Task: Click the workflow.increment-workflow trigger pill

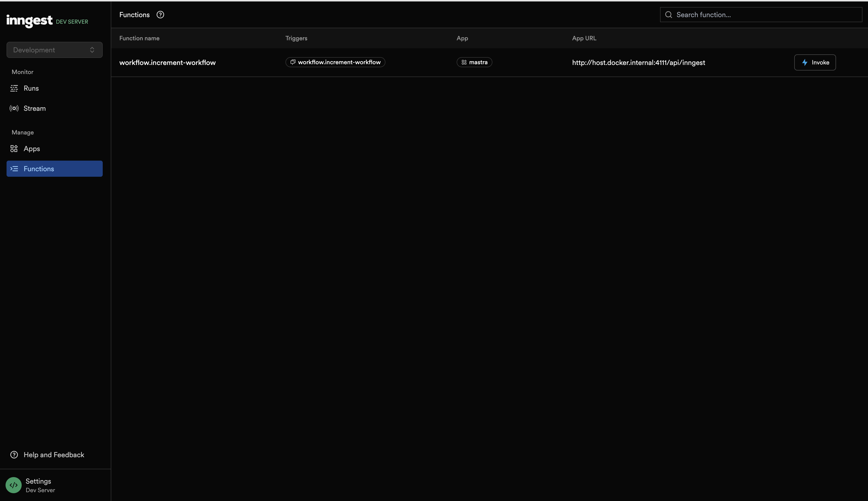Action: pyautogui.click(x=335, y=62)
